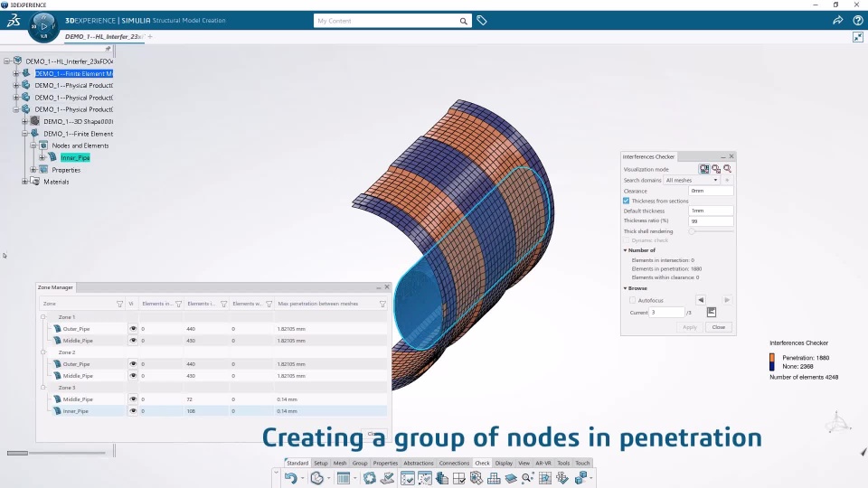Click the magnifier with nodes toolbar icon
The height and width of the screenshot is (488, 868).
(x=527, y=478)
